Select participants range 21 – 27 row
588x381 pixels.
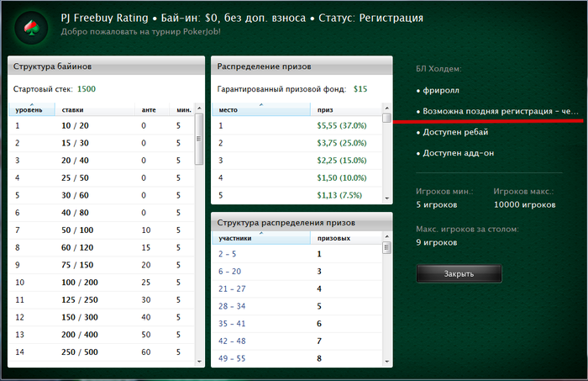coord(297,288)
